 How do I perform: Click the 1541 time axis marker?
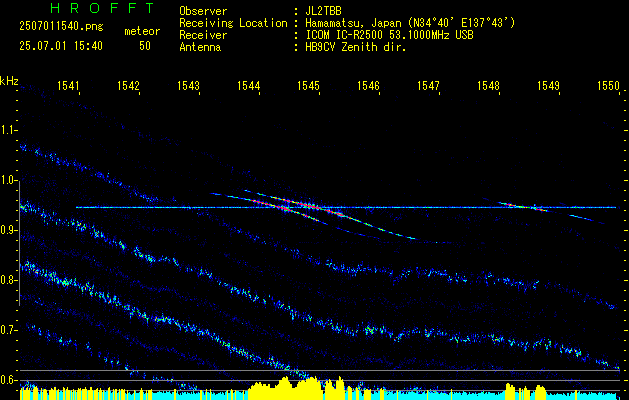point(68,85)
